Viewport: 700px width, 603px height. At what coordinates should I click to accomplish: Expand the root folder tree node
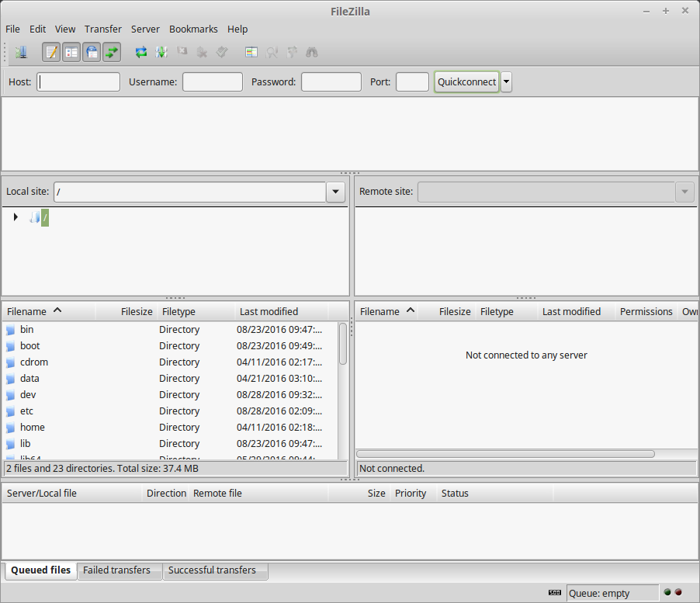coord(16,218)
